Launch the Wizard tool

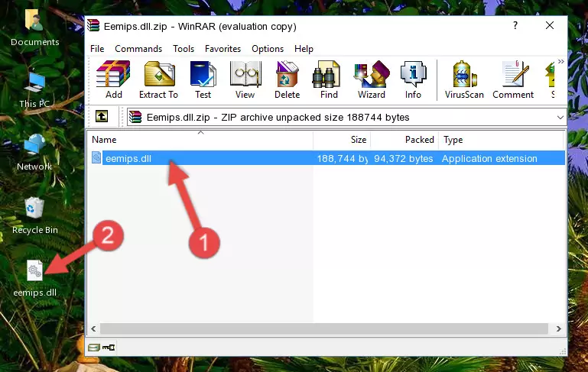[x=372, y=79]
